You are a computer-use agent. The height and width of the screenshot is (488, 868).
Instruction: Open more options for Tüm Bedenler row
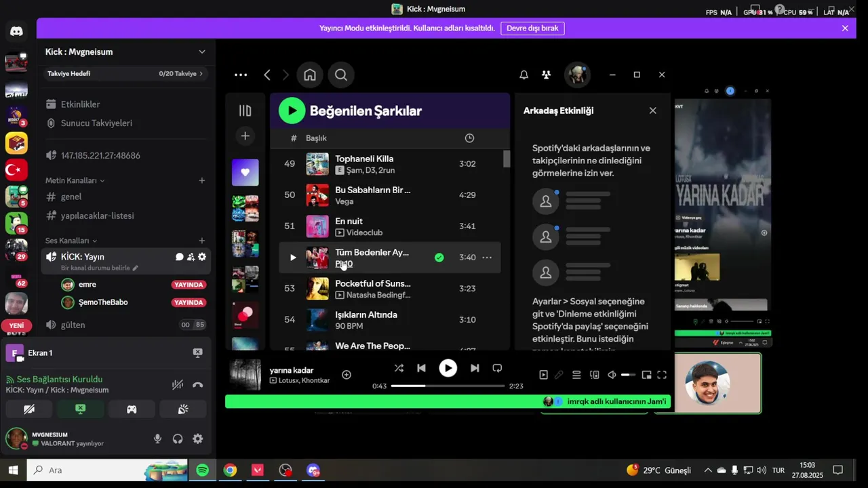[x=487, y=258]
